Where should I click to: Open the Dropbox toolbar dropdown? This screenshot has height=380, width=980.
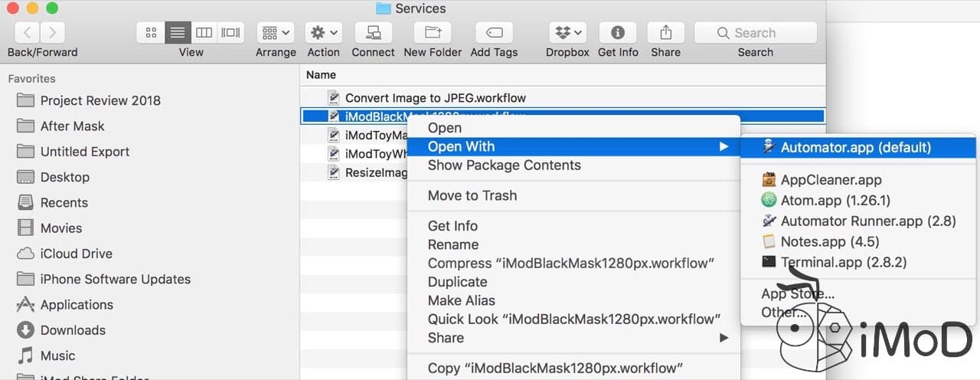567,32
